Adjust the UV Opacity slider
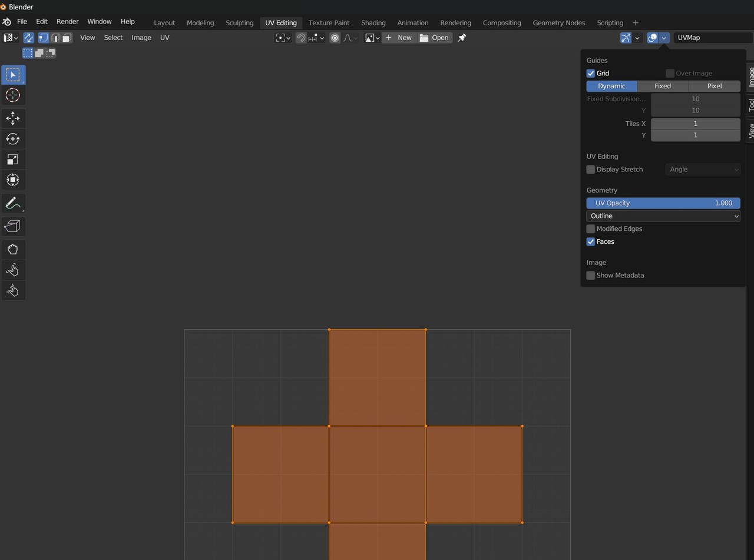754x560 pixels. pos(663,203)
